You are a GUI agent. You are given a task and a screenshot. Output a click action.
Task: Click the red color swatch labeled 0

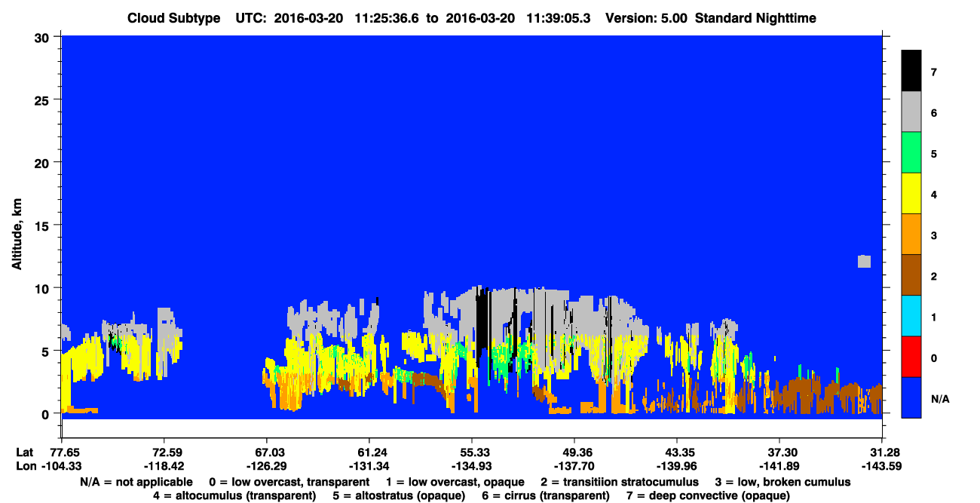[911, 357]
